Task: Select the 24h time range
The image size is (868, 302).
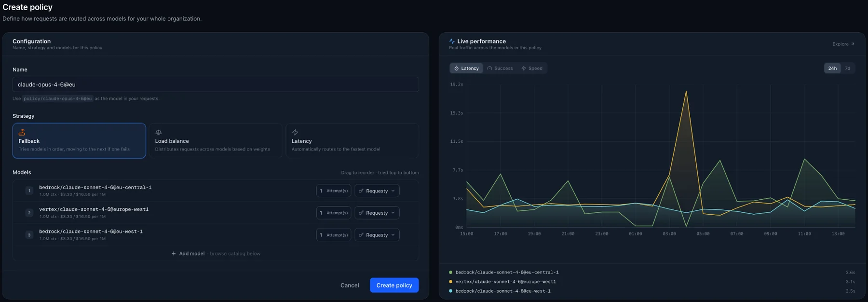Action: pyautogui.click(x=832, y=69)
